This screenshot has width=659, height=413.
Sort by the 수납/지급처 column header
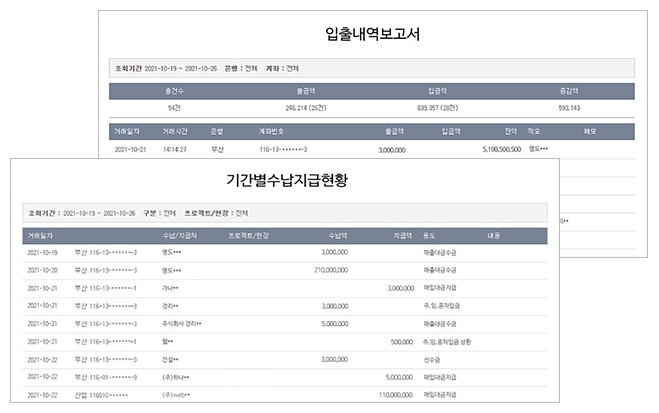[x=178, y=236]
